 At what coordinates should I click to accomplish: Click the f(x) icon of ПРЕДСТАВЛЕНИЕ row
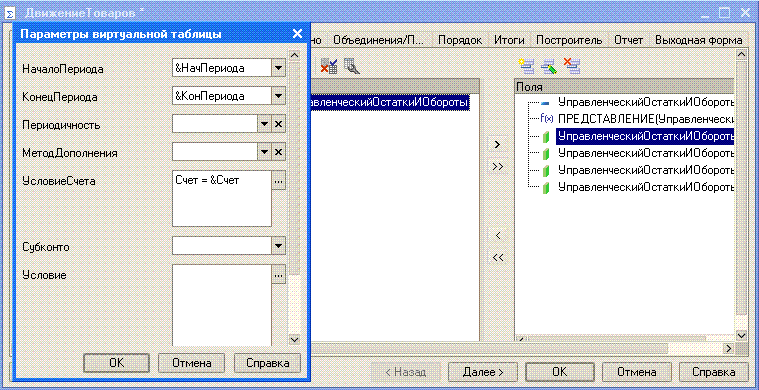(546, 119)
